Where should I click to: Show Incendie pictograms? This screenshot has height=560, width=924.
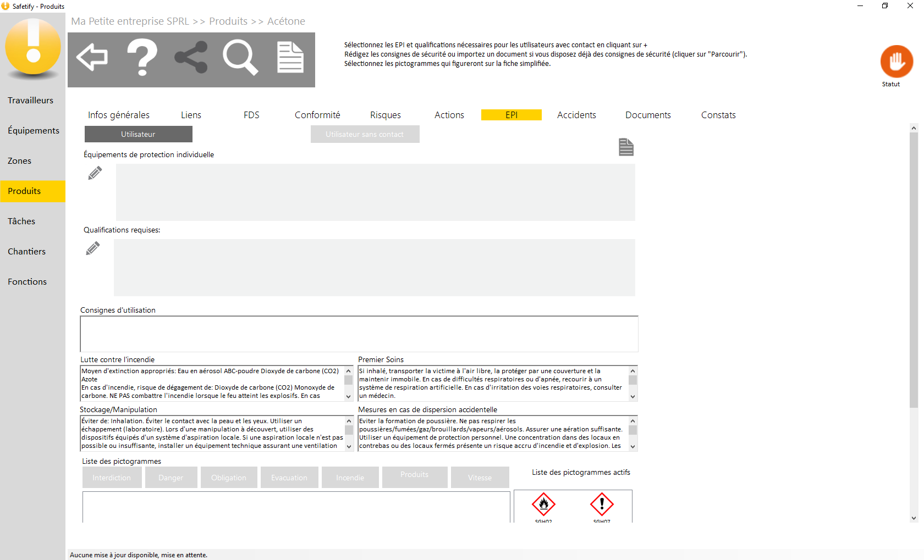[x=350, y=478]
